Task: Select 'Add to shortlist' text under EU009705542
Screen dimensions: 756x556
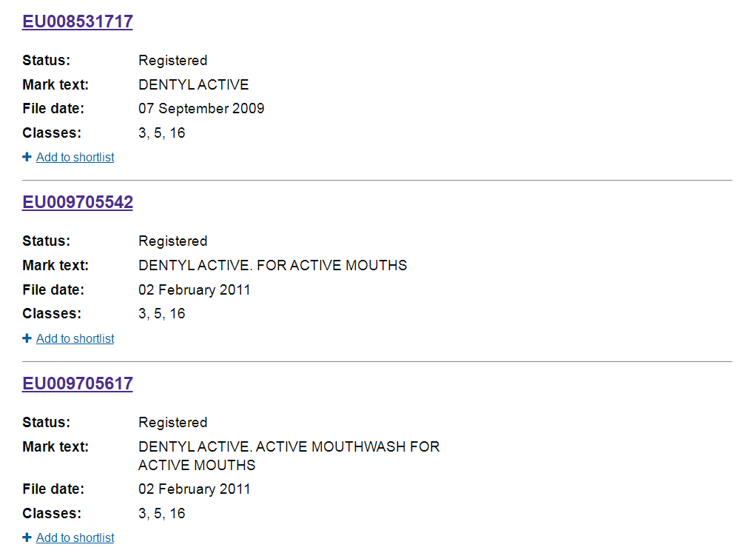Action: coord(75,338)
